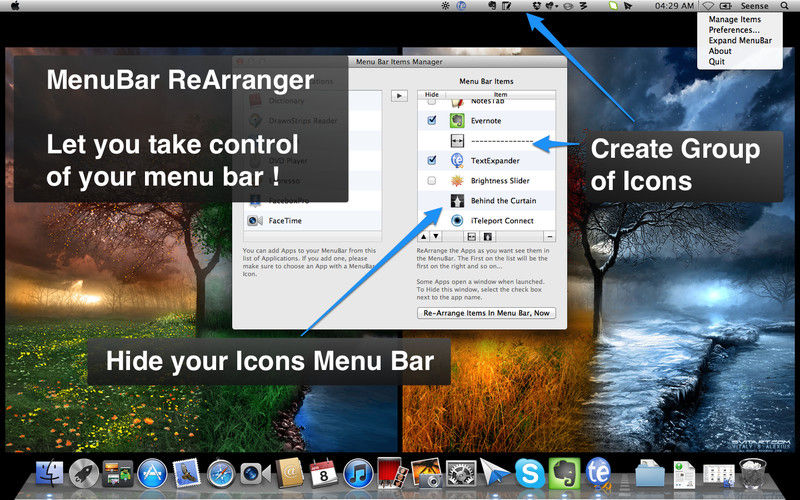Screen dimensions: 800x500
Task: Select the Evernote row in Menu Bar Items
Action: pyautogui.click(x=486, y=120)
